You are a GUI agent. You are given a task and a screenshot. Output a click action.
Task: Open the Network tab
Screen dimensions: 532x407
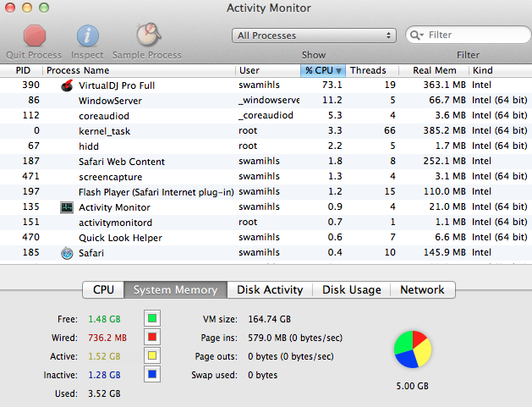pos(422,289)
